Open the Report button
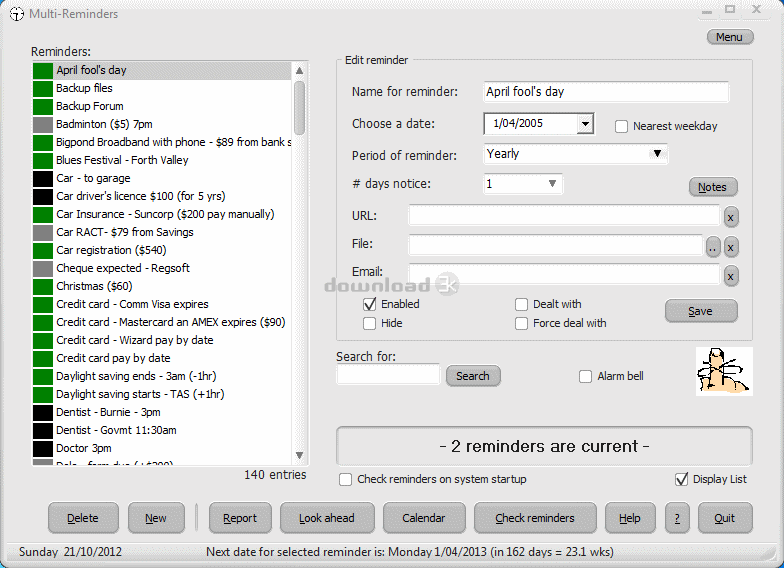Screen dimensions: 784x568 click(x=240, y=518)
